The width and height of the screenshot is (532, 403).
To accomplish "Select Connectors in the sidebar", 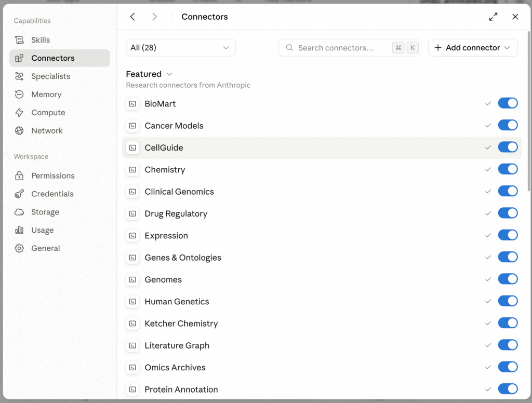I will pyautogui.click(x=59, y=58).
